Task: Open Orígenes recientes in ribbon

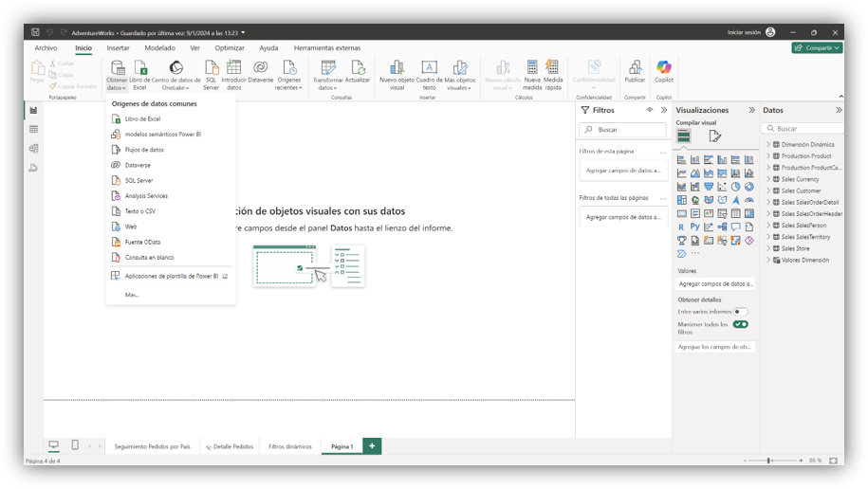Action: [x=289, y=75]
